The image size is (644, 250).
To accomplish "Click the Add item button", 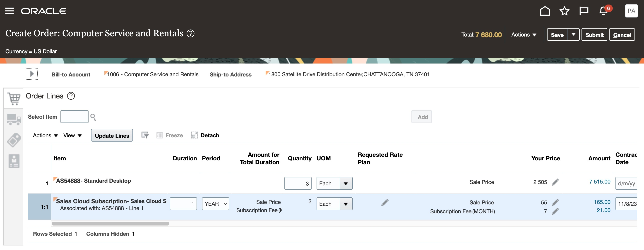I will 421,117.
